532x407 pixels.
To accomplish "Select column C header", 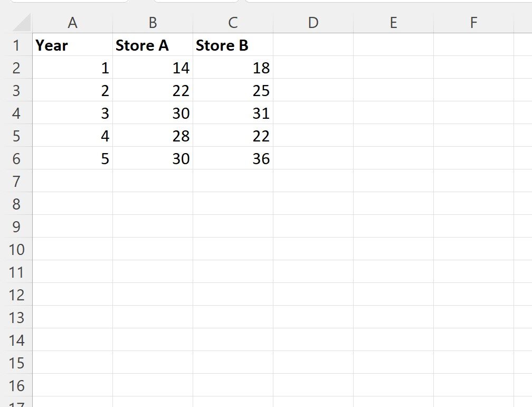I will tap(233, 23).
